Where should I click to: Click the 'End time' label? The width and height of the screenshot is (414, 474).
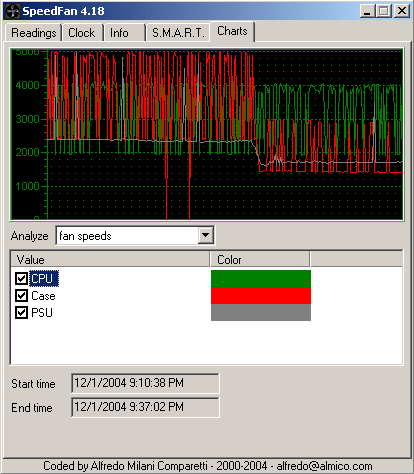click(x=32, y=408)
